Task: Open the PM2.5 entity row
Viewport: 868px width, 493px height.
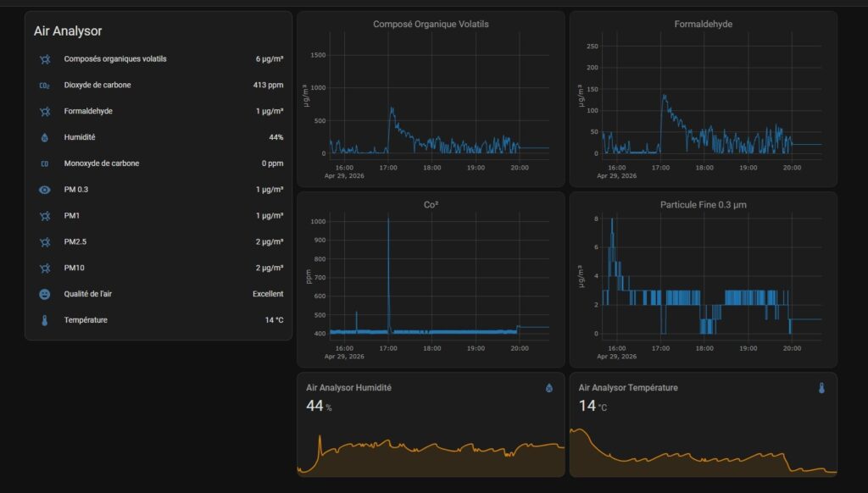Action: click(159, 241)
